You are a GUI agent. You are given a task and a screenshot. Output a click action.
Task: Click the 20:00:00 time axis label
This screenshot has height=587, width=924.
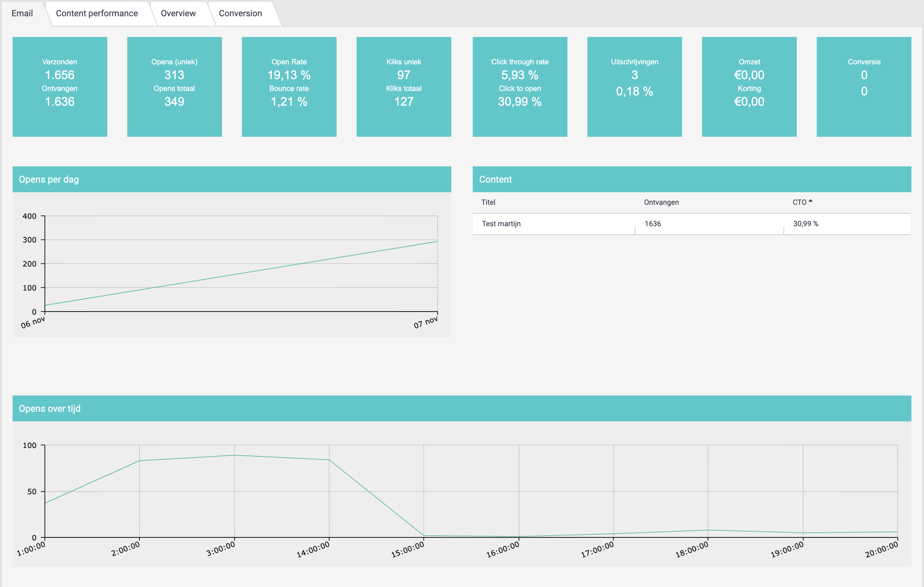[x=882, y=549]
